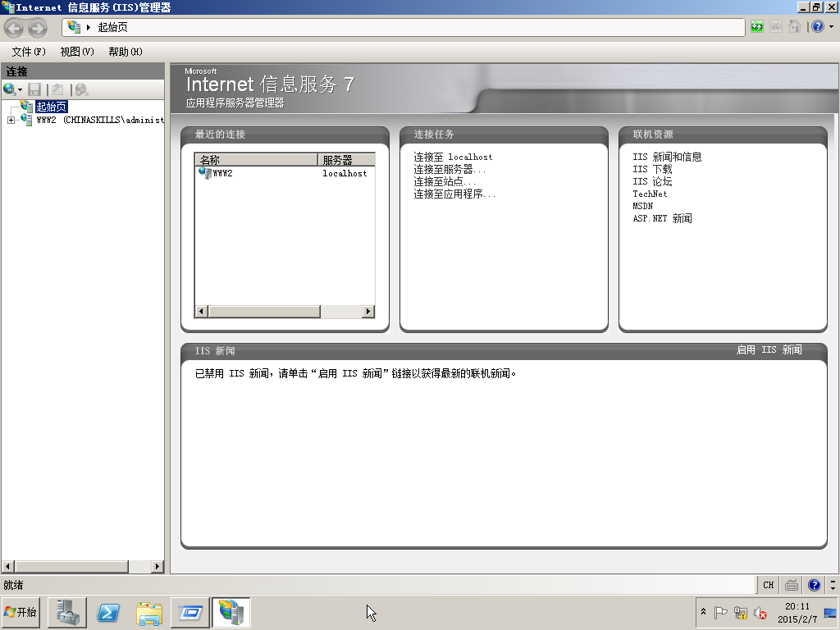Viewport: 840px width, 630px height.
Task: Click the Forward navigation arrow
Action: click(38, 28)
